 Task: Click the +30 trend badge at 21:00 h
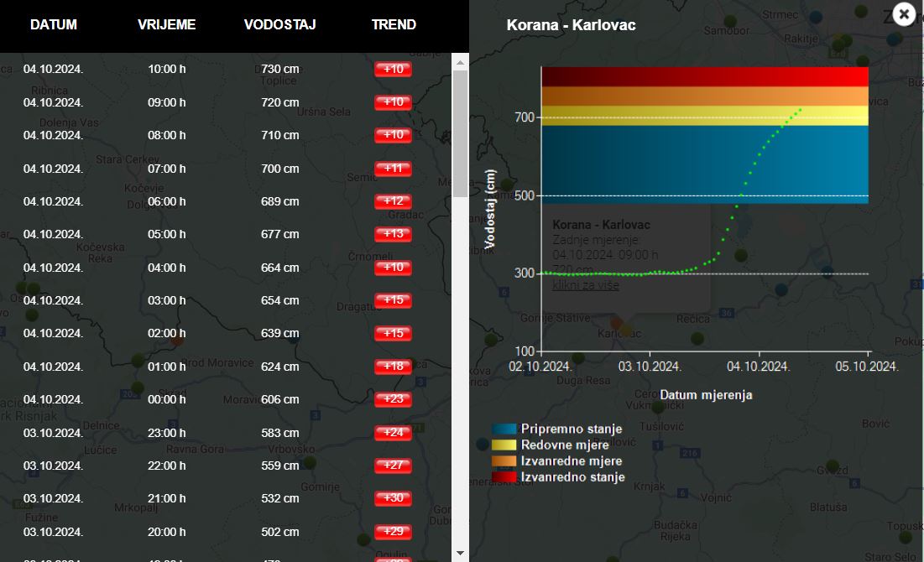click(x=393, y=498)
